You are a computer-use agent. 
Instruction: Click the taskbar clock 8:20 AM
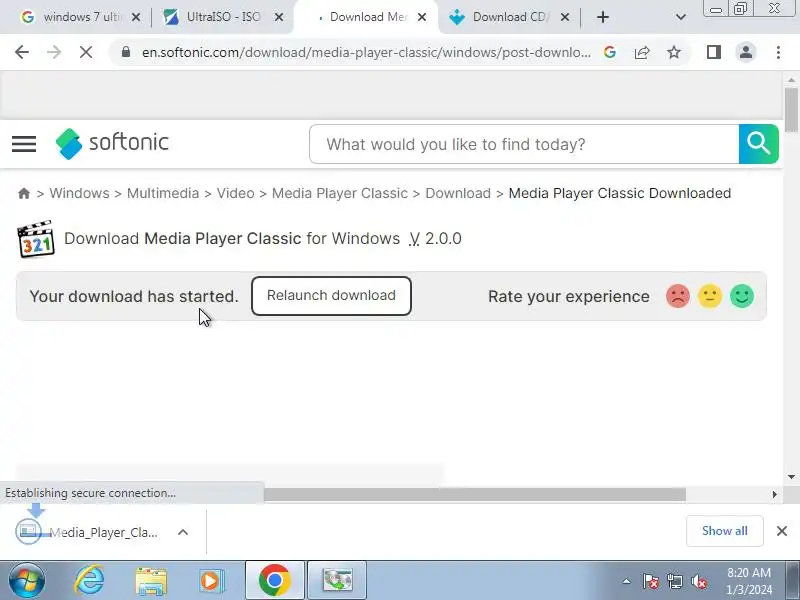coord(749,581)
